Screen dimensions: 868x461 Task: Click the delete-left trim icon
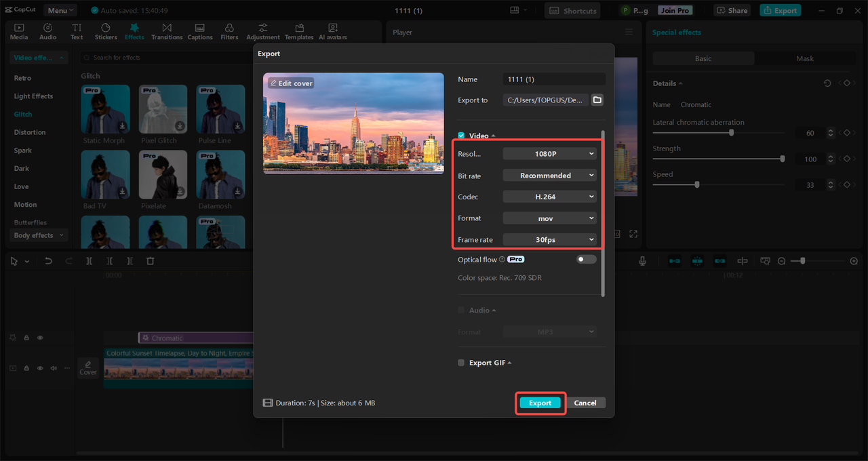tap(109, 261)
